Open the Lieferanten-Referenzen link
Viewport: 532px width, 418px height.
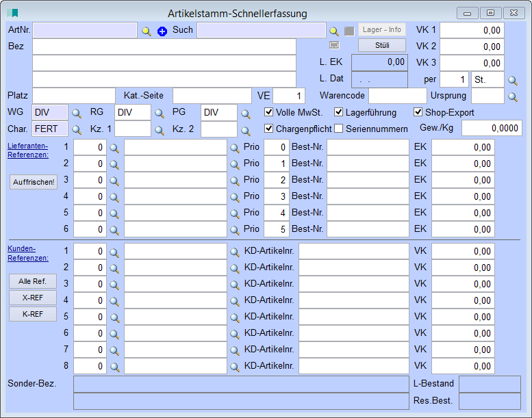click(x=28, y=151)
